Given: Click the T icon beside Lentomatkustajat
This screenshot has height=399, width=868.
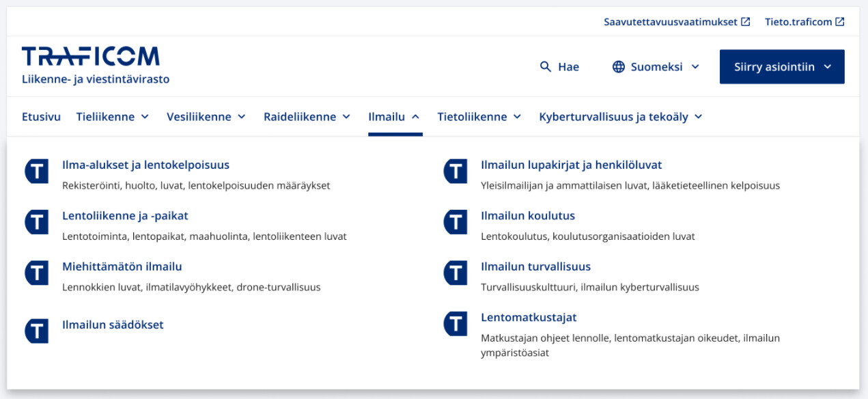Looking at the screenshot, I should coord(455,324).
